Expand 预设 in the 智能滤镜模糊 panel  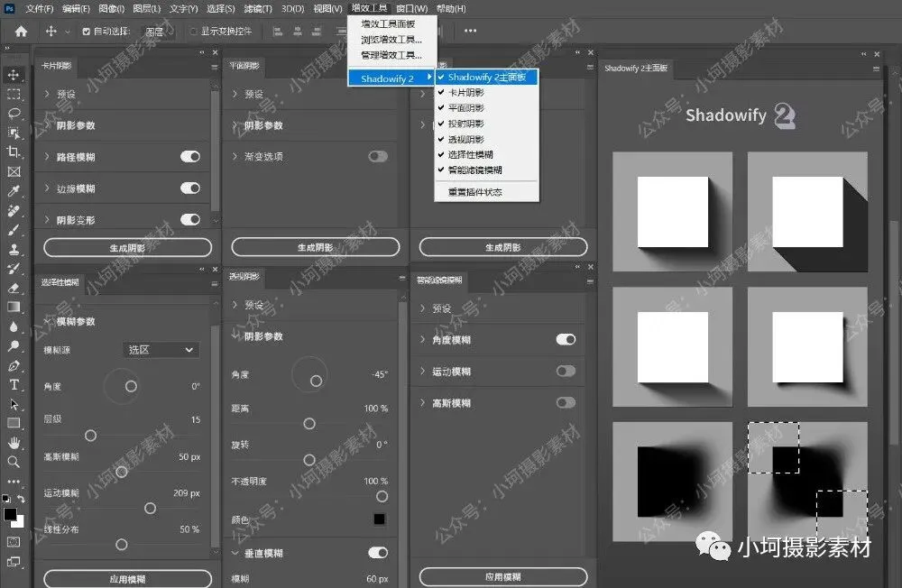coord(423,308)
